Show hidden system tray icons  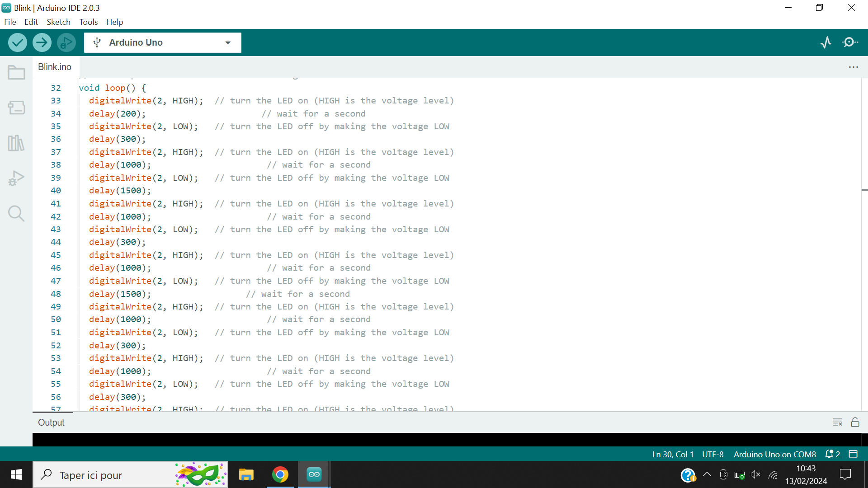pos(707,474)
